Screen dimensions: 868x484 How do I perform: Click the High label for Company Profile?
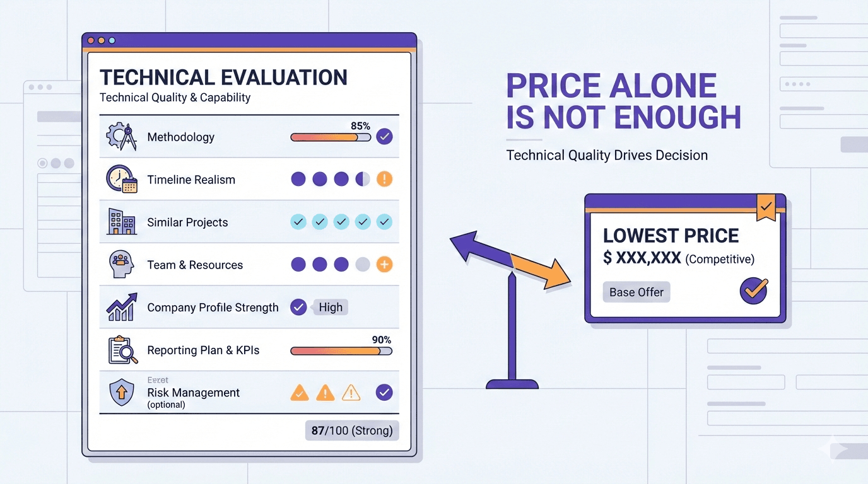click(x=331, y=308)
